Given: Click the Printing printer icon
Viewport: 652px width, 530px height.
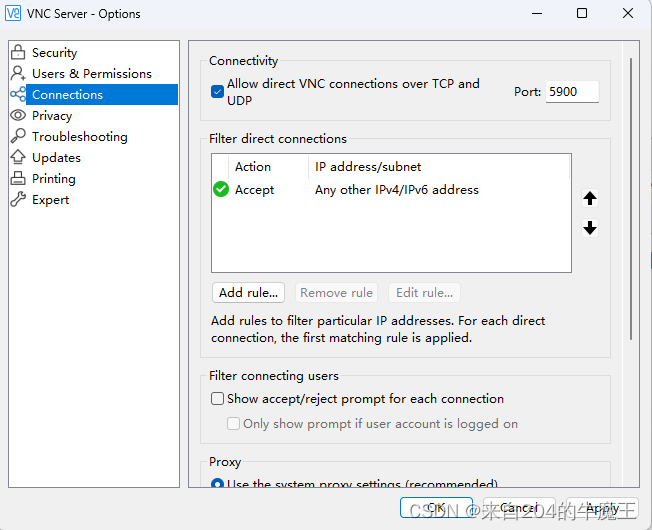Looking at the screenshot, I should 18,178.
